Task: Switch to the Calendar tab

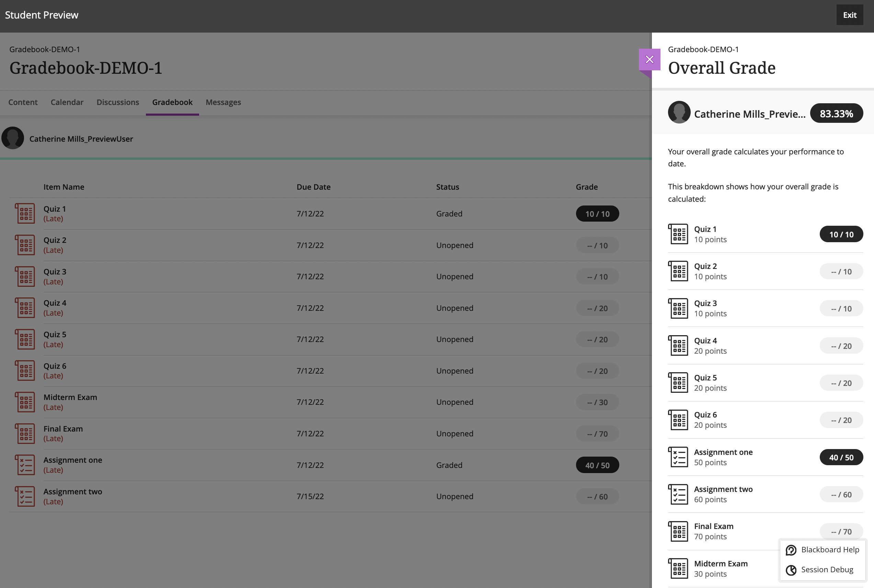Action: 67,102
